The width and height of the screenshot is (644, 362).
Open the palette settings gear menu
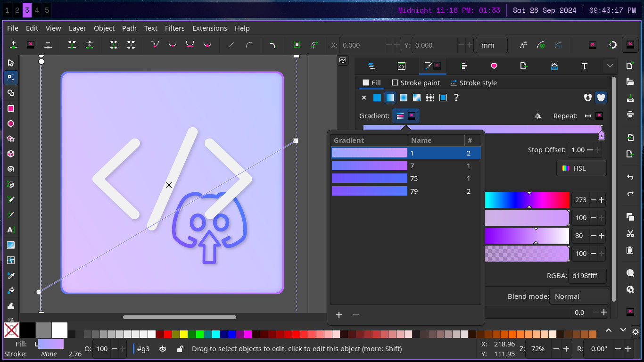click(x=636, y=331)
